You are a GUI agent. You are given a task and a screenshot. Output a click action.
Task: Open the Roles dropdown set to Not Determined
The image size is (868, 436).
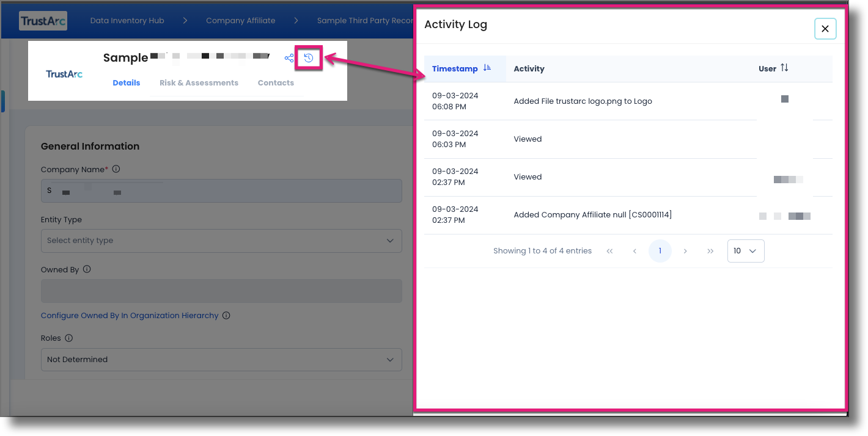221,360
